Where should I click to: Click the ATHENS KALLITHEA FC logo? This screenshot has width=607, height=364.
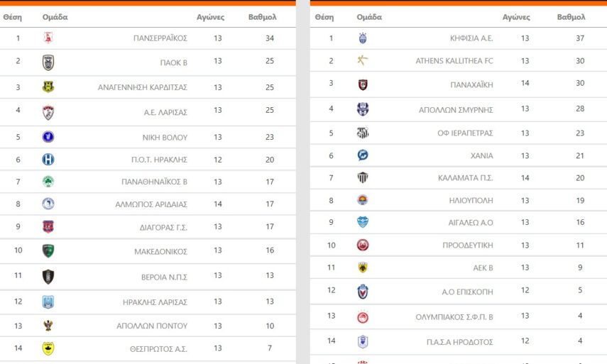coord(363,60)
